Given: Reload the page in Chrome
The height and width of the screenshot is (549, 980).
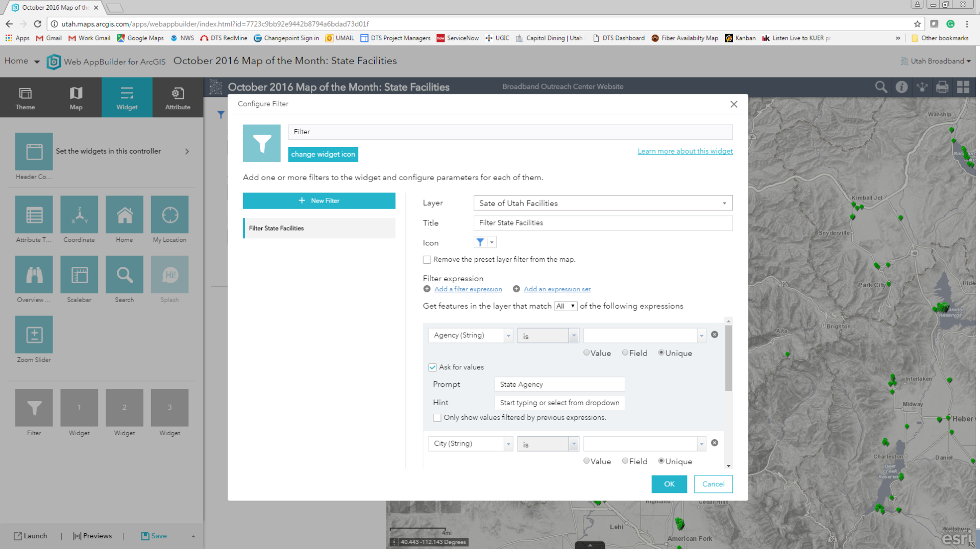Looking at the screenshot, I should point(37,24).
